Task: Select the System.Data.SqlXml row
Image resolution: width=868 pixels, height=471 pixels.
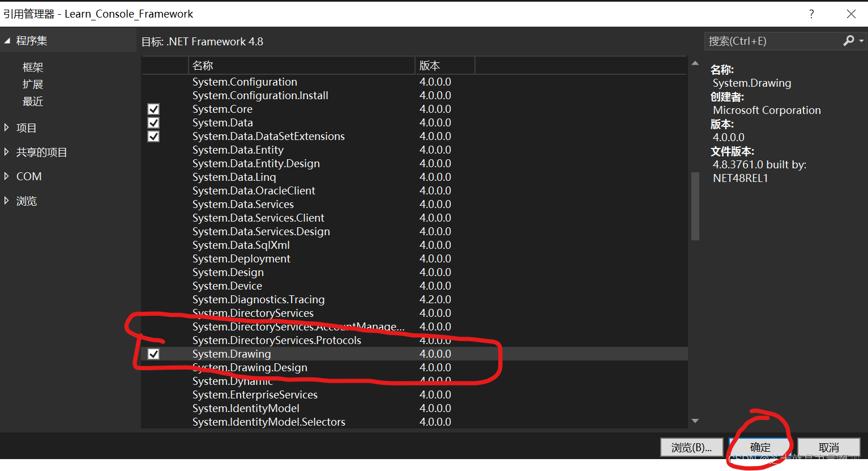Action: tap(414, 245)
